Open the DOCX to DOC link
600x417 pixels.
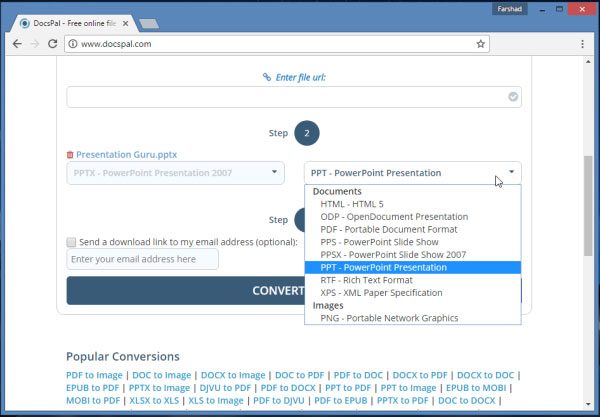(x=486, y=375)
